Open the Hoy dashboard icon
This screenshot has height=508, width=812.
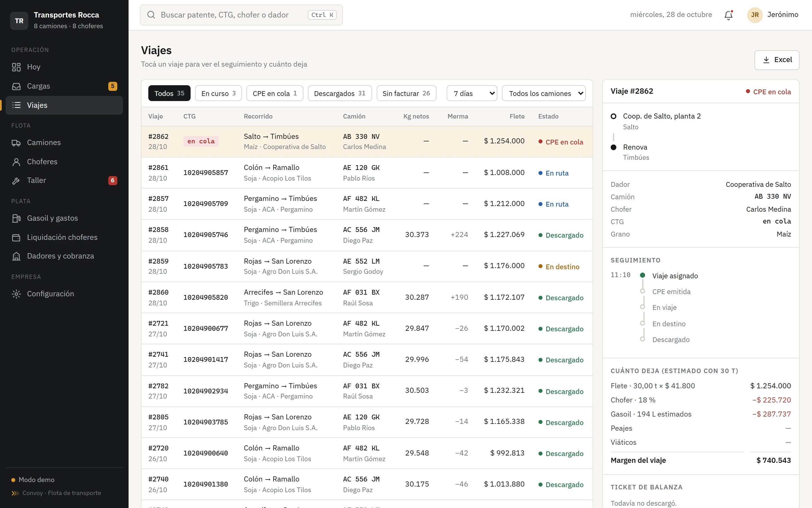(16, 67)
